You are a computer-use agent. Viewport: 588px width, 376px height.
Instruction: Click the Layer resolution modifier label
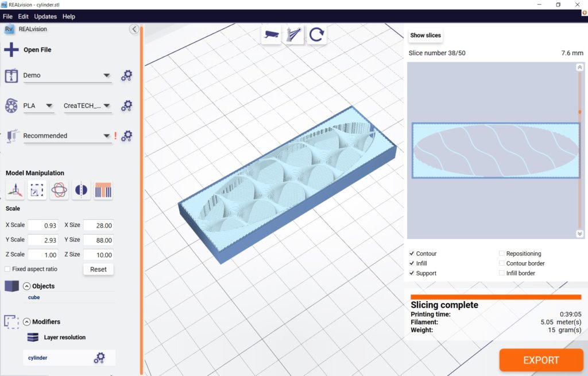pyautogui.click(x=64, y=337)
